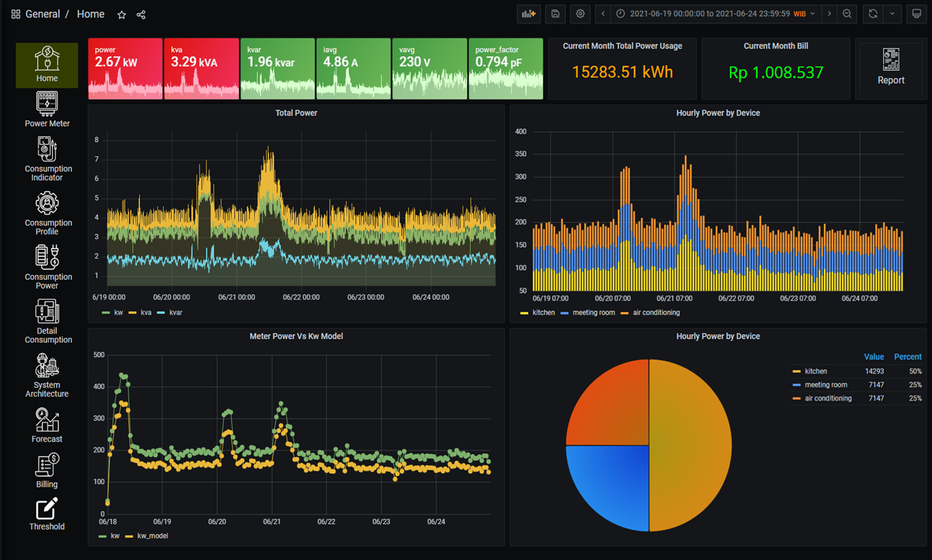Open the Power Meter sidebar icon
932x560 pixels.
pos(47,103)
